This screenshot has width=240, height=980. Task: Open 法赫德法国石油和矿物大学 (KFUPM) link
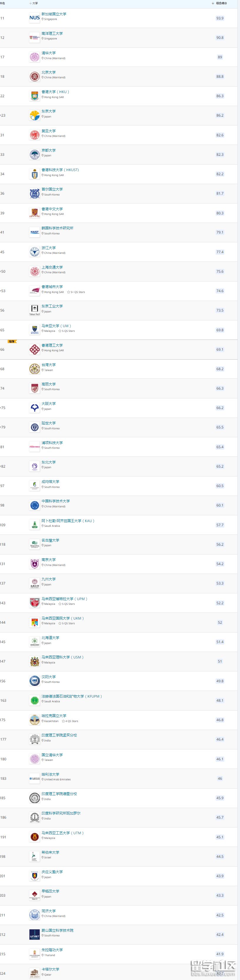click(72, 696)
